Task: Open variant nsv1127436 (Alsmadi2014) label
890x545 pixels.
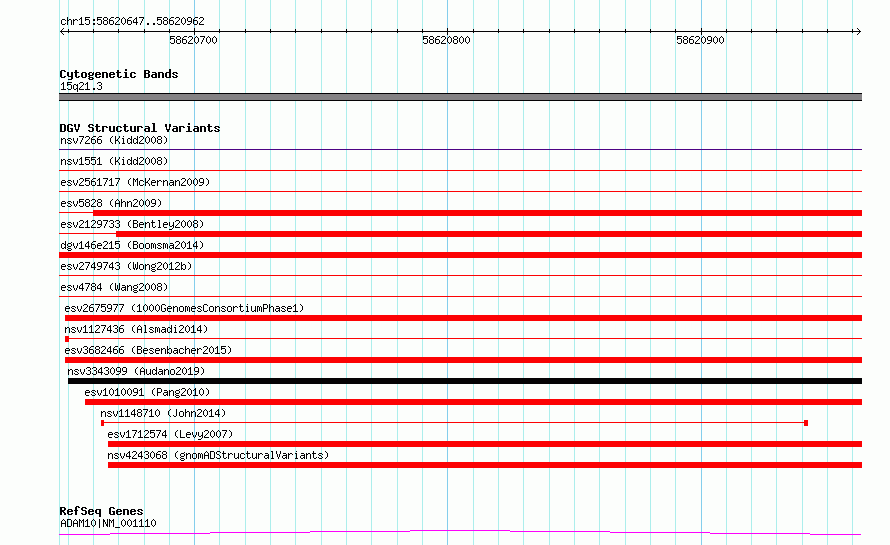Action: (136, 329)
